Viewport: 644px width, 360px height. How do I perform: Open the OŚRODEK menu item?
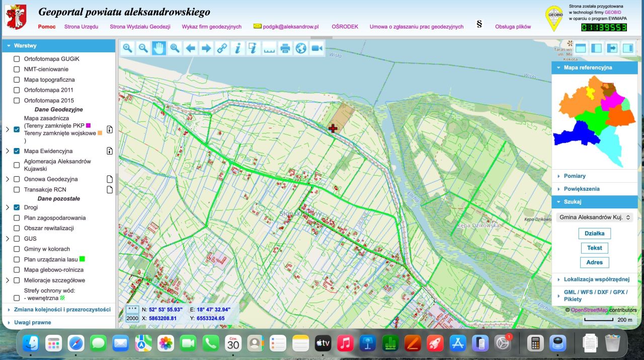pos(345,27)
